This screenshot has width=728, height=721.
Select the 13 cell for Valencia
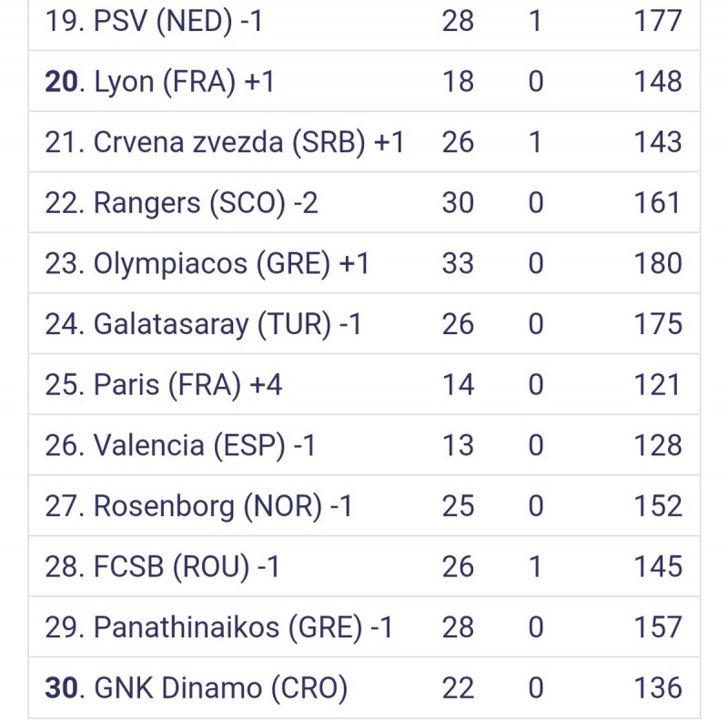point(458,445)
